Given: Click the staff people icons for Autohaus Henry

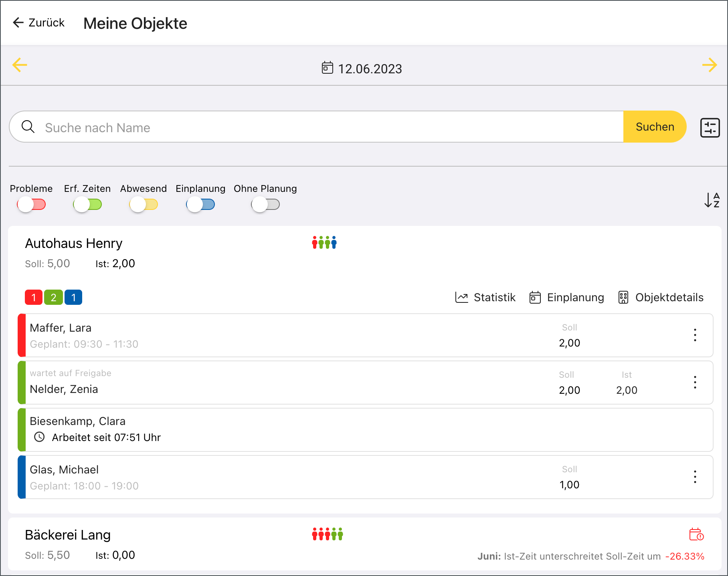Looking at the screenshot, I should click(324, 243).
